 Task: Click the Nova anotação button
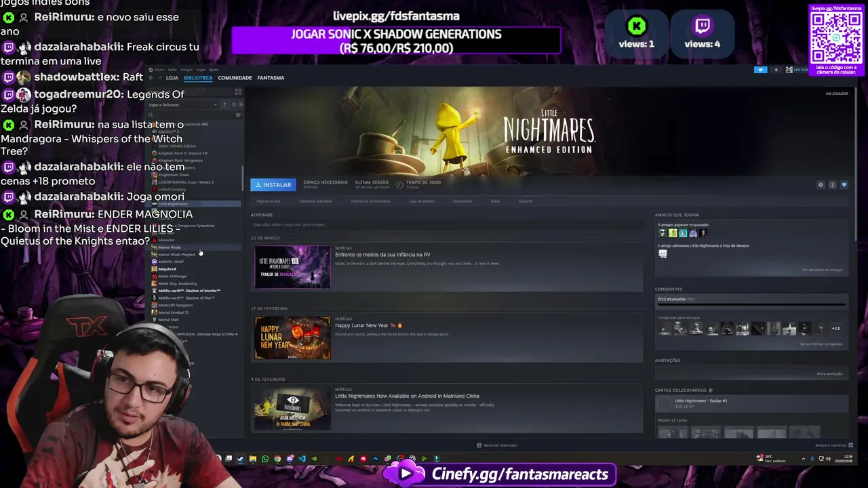tap(829, 373)
